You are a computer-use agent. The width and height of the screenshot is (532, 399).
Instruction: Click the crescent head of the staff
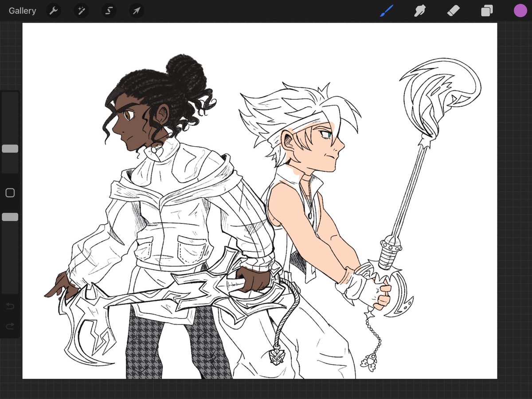[x=439, y=95]
